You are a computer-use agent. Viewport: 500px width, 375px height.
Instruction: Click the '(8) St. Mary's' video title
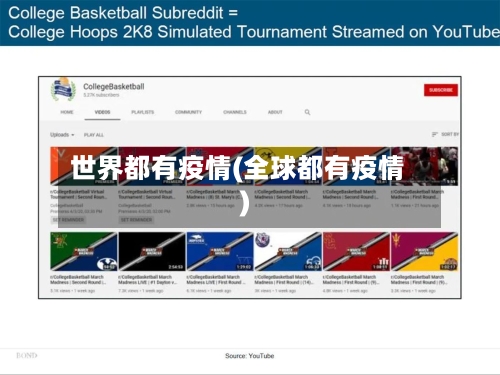214,194
